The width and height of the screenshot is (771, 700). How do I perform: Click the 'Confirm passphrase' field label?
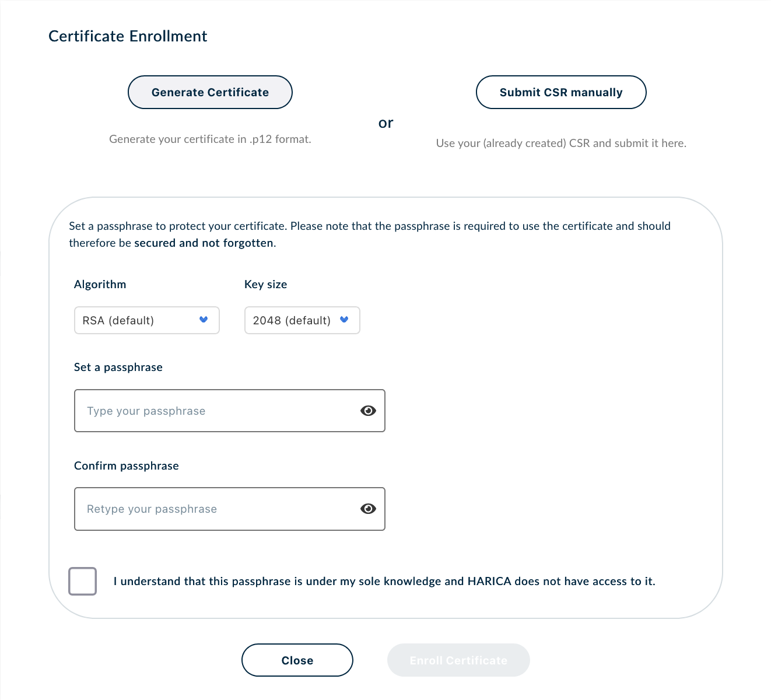pos(127,466)
